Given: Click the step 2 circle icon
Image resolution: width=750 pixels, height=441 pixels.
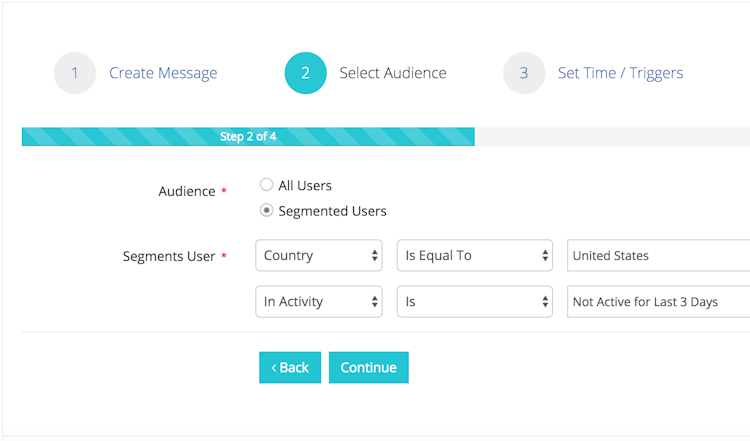Looking at the screenshot, I should point(305,73).
